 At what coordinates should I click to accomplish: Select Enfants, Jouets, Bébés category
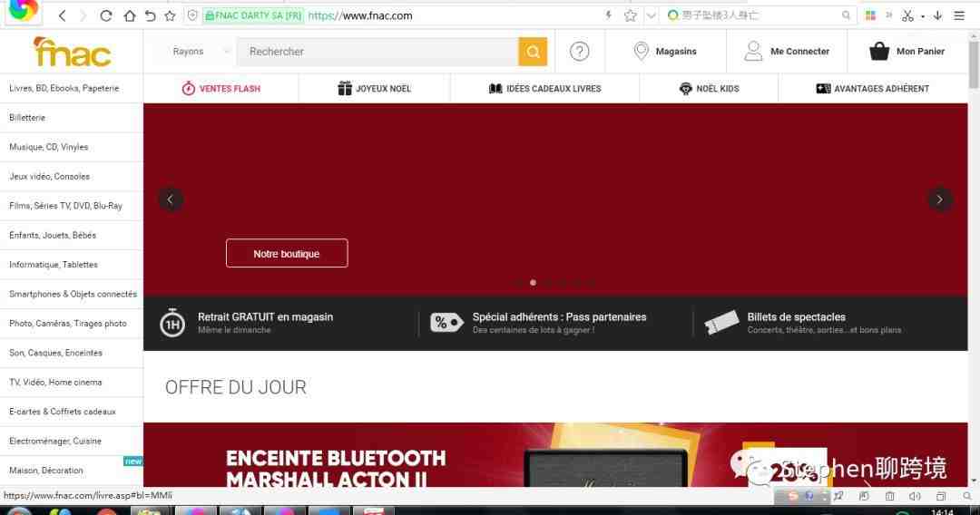click(72, 236)
